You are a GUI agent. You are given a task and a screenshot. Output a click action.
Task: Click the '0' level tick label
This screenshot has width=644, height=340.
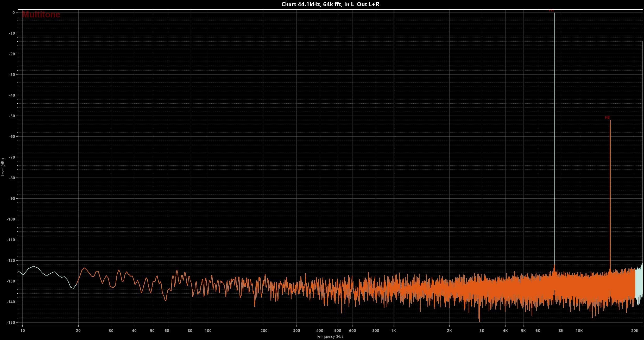(14, 13)
